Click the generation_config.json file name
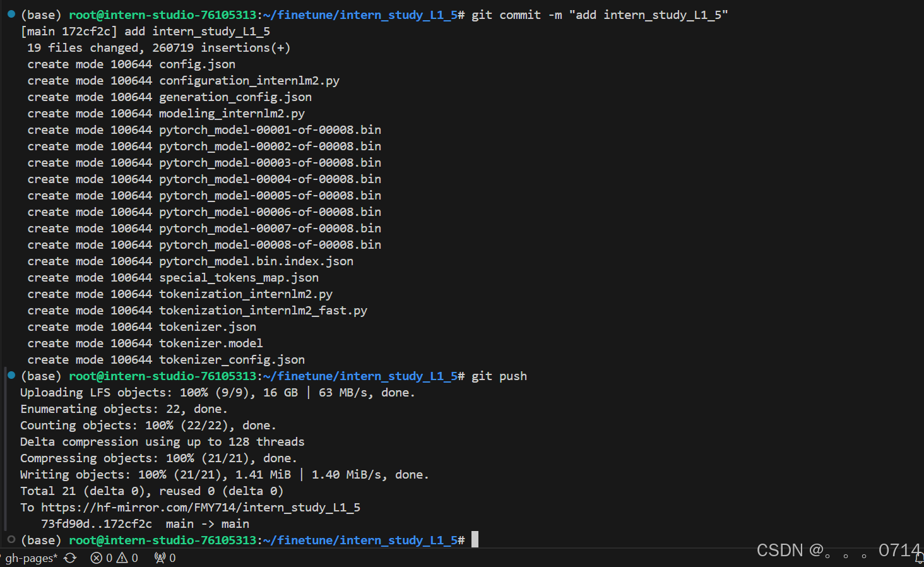 tap(235, 97)
